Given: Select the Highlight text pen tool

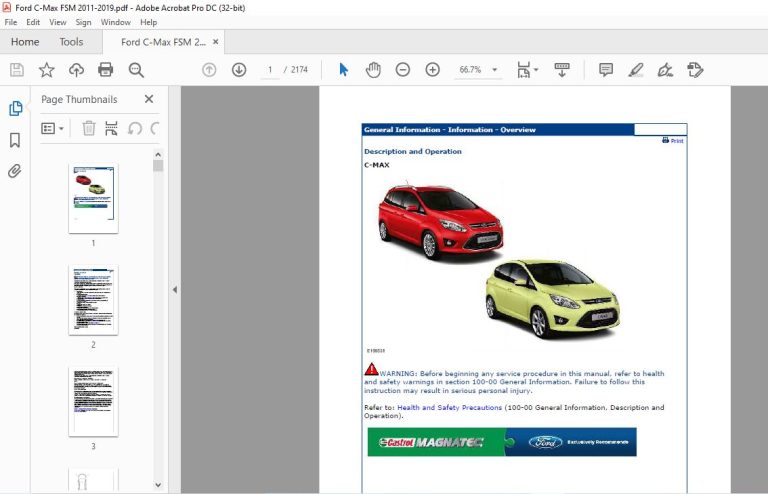Looking at the screenshot, I should (x=636, y=70).
